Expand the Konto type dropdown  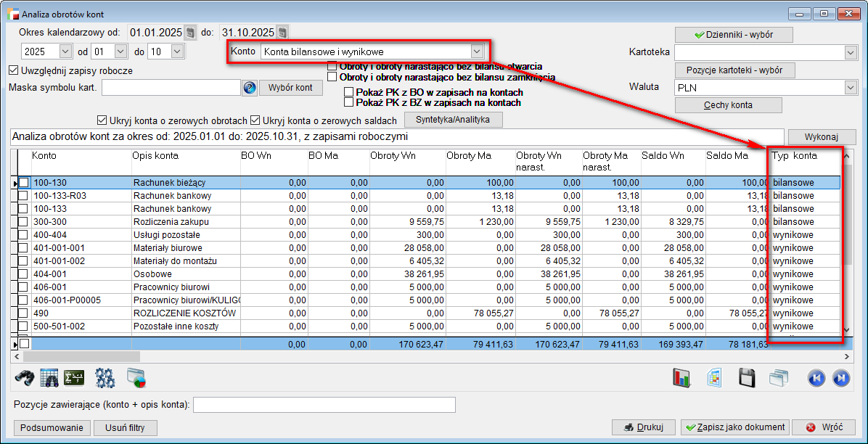(x=476, y=52)
